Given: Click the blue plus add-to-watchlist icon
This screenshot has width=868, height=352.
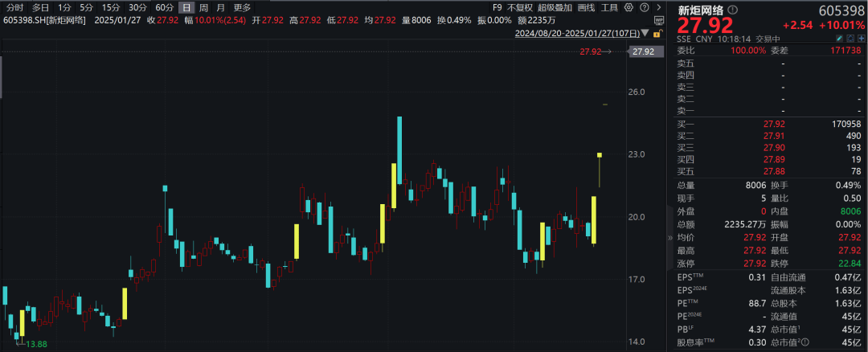Looking at the screenshot, I should [x=861, y=39].
